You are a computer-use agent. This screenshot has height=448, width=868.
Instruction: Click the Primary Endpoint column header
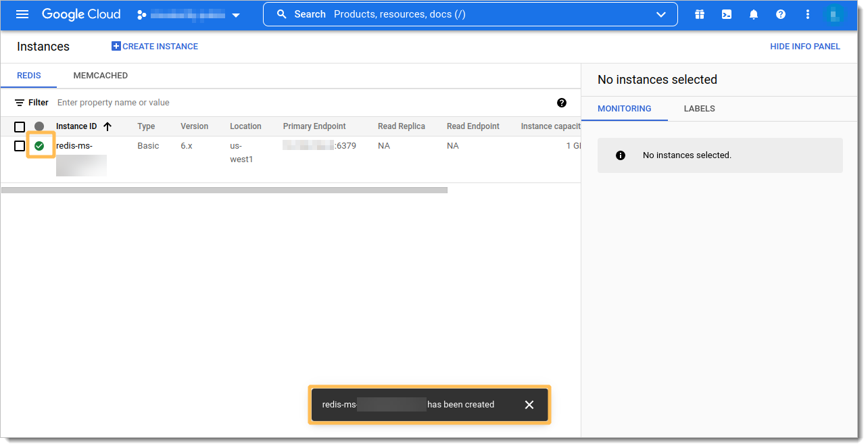coord(314,126)
